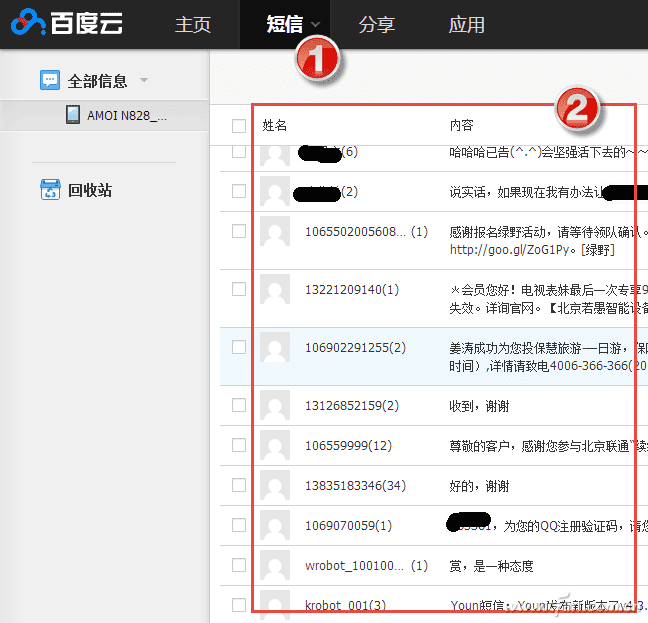The image size is (648, 623).
Task: Check the box for the redacted (2) contact
Action: point(239,191)
